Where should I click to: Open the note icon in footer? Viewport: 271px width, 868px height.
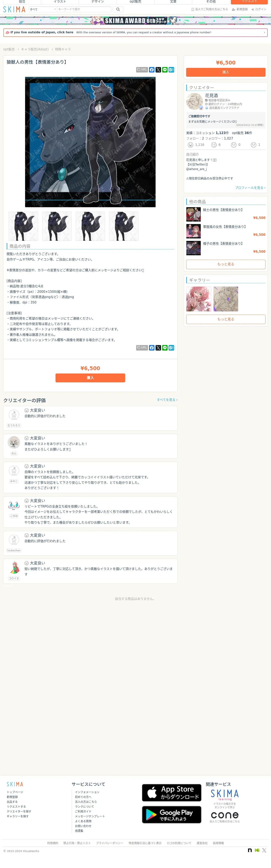tap(250, 851)
